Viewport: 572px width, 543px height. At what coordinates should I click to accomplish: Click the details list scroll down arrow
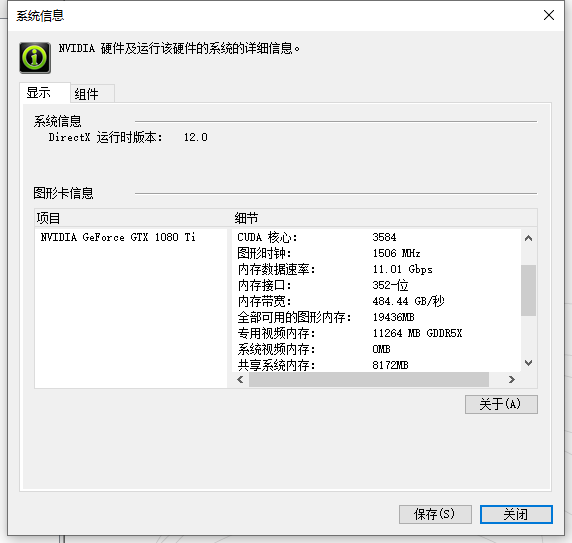click(528, 363)
